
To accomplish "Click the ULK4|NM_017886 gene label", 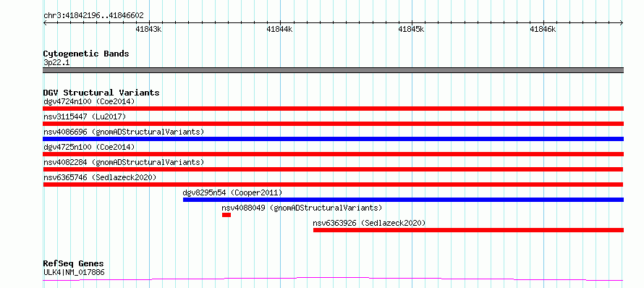I will click(74, 272).
